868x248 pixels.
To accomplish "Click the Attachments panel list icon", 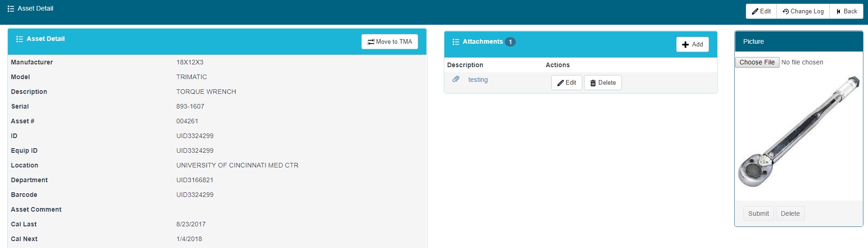I will [x=455, y=42].
